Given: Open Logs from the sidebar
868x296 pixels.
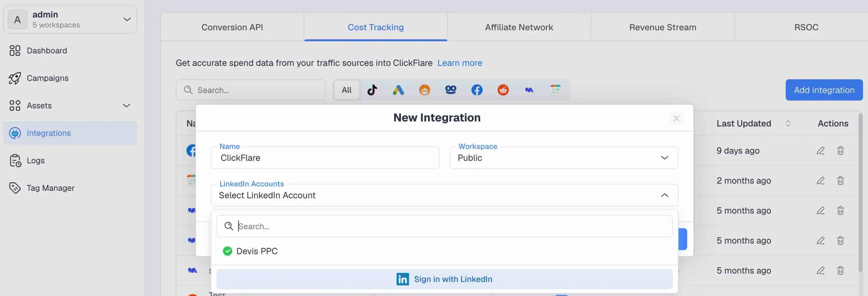Looking at the screenshot, I should 70,161.
